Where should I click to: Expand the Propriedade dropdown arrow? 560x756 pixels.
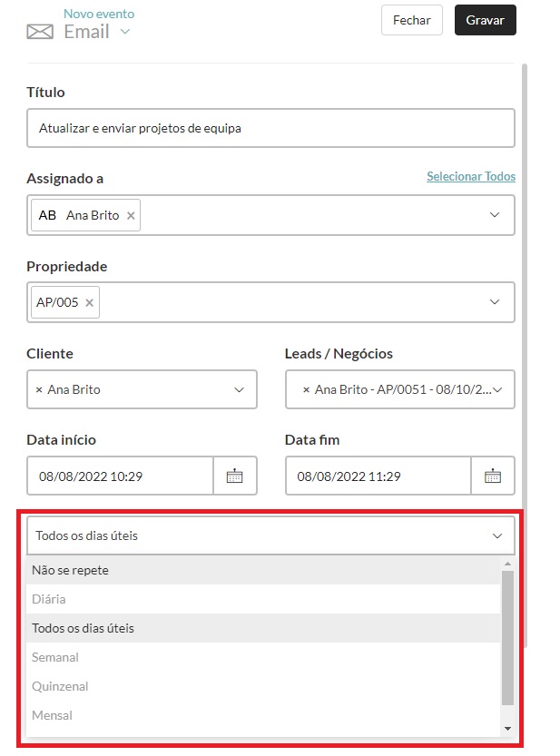495,302
